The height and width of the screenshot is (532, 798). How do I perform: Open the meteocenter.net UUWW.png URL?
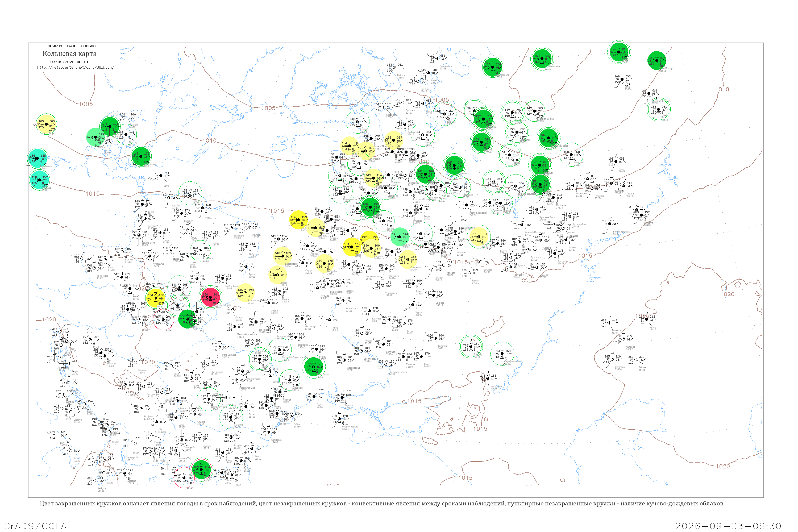(x=75, y=67)
